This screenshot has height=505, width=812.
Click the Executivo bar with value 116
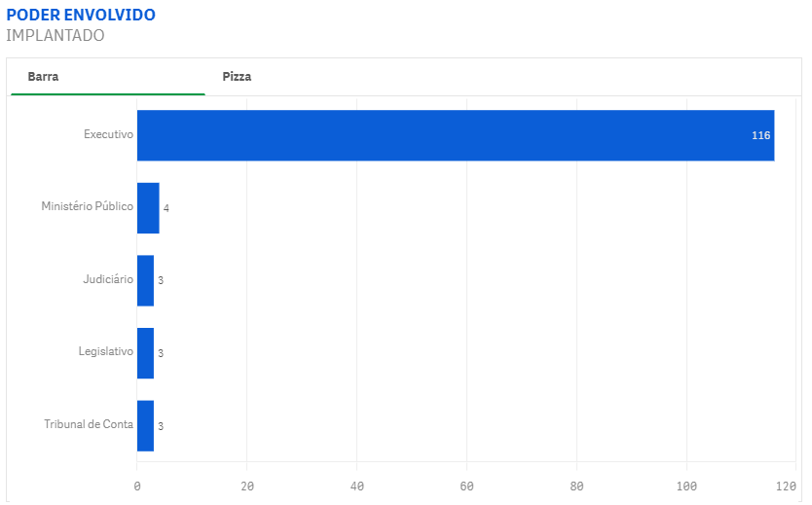[456, 135]
